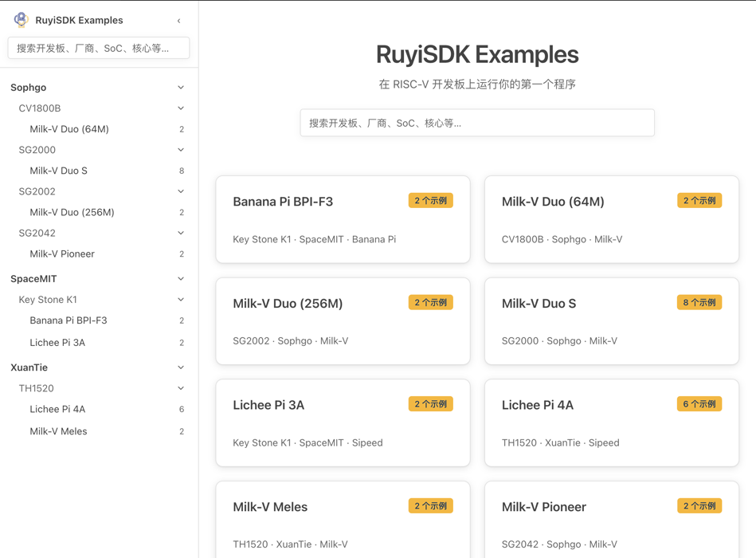Collapse the Key Stone K1 chevron
This screenshot has width=756, height=558.
pyautogui.click(x=181, y=300)
